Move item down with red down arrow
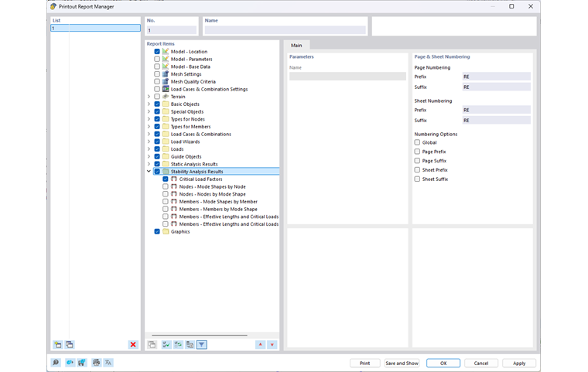 click(x=272, y=345)
